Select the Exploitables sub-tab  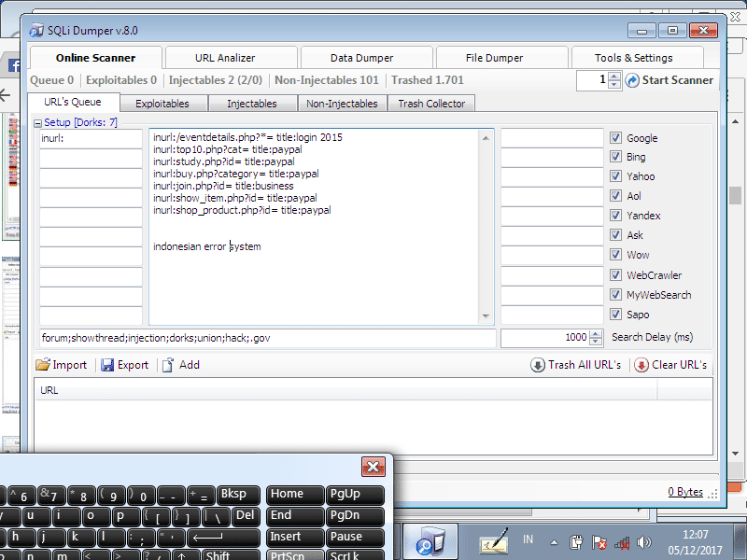tap(162, 104)
